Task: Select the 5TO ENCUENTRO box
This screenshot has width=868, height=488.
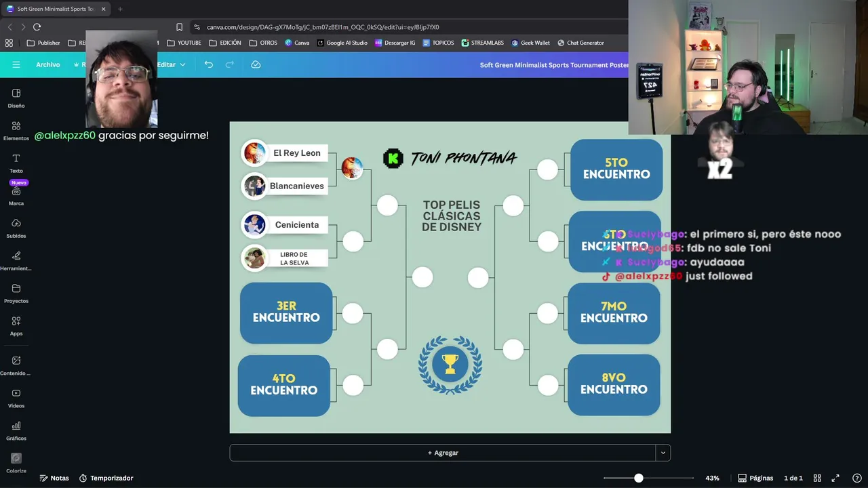Action: coord(616,169)
